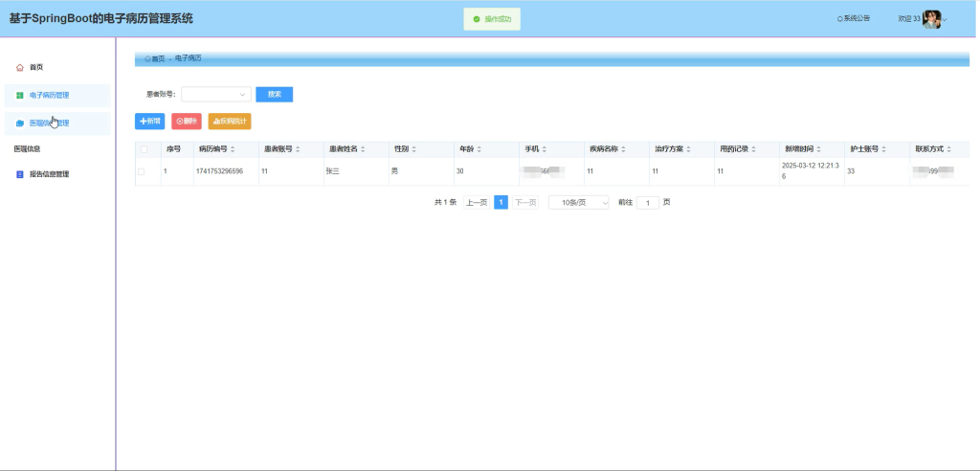Image resolution: width=980 pixels, height=471 pixels.
Task: Click the 系统公告 bell icon
Action: (839, 19)
